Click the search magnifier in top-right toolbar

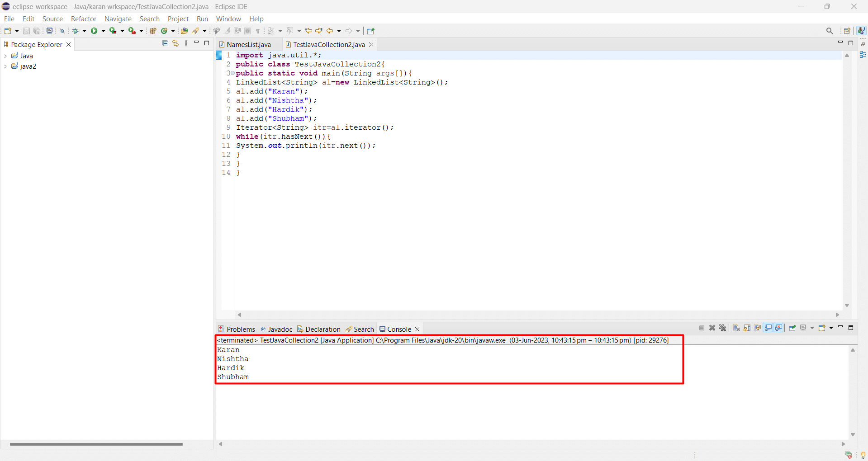coord(829,31)
